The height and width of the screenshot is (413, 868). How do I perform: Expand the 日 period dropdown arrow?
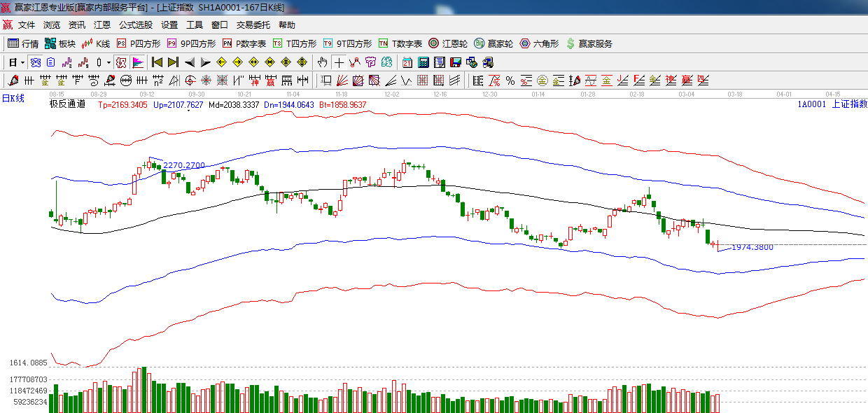pyautogui.click(x=22, y=62)
